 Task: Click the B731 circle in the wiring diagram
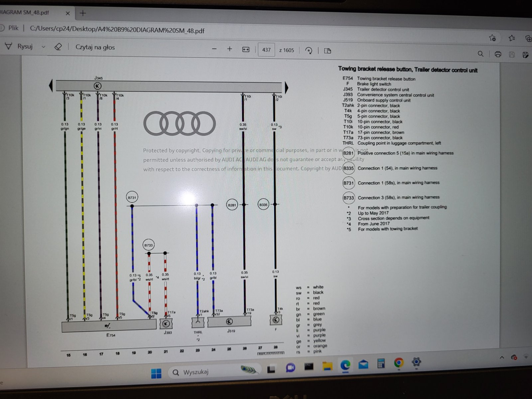(x=132, y=198)
